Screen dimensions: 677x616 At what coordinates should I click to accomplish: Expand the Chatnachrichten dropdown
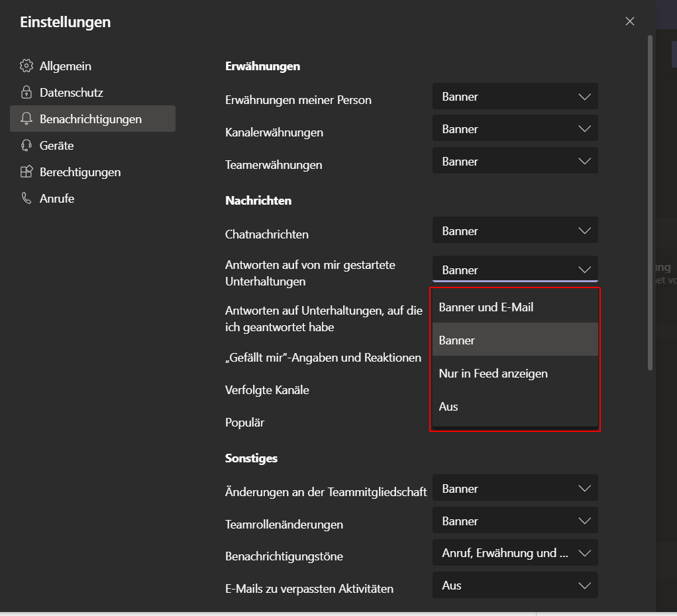(x=515, y=230)
